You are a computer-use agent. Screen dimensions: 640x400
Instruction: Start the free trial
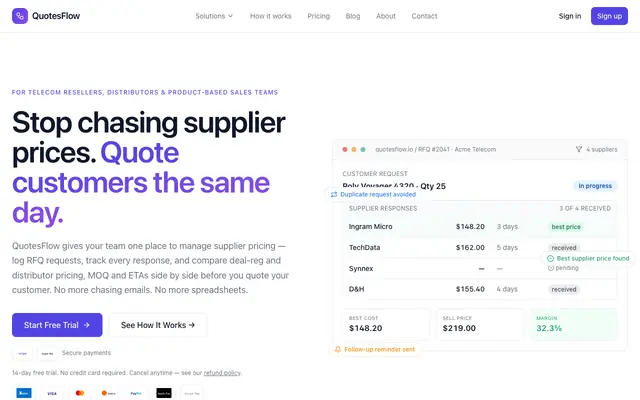[57, 325]
